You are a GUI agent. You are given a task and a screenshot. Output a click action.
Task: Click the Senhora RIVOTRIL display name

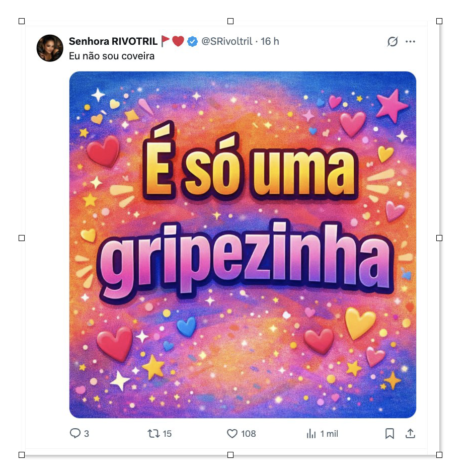click(x=113, y=41)
